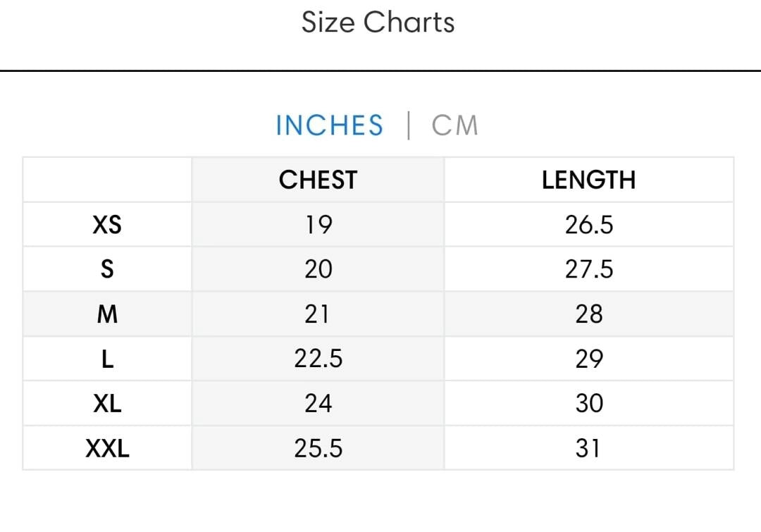Select the LENGTH column header

click(x=588, y=180)
